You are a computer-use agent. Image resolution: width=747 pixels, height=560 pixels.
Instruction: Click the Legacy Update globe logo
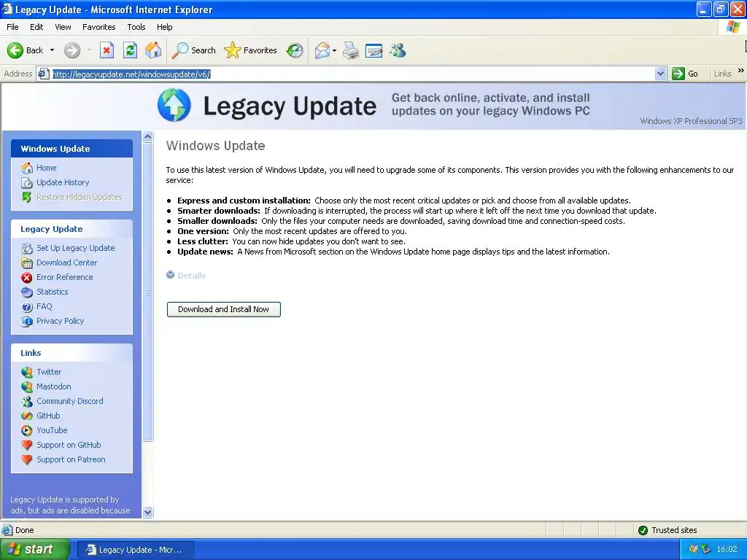pyautogui.click(x=174, y=105)
